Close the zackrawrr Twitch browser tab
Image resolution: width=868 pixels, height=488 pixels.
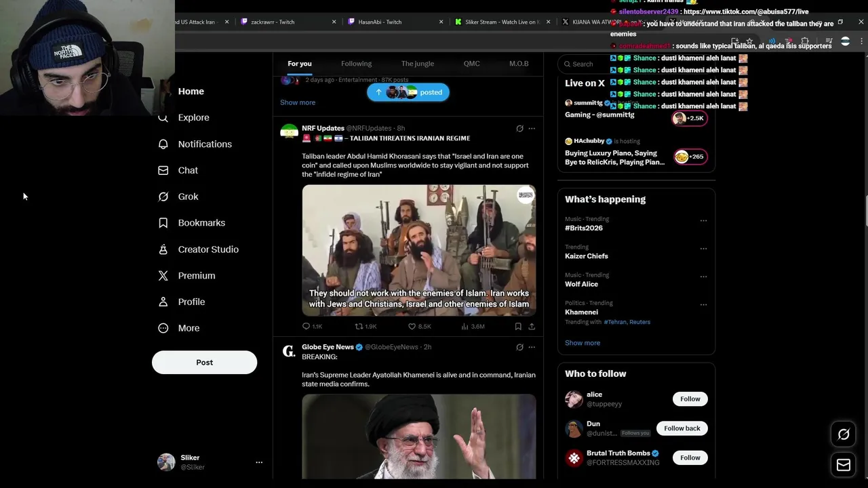click(x=334, y=22)
